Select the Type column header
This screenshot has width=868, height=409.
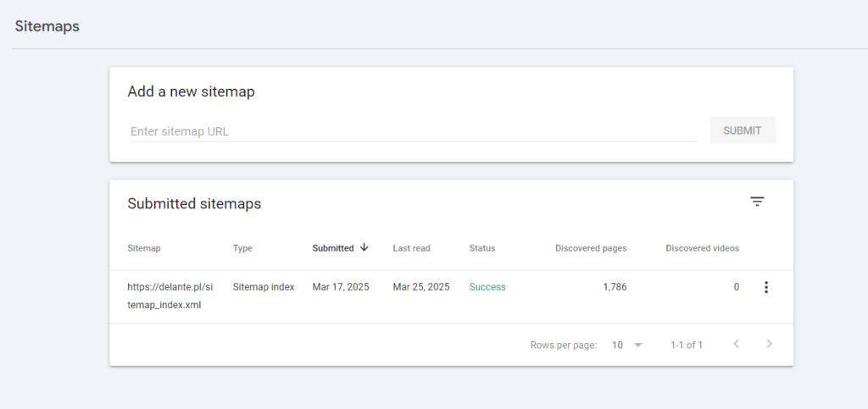242,248
